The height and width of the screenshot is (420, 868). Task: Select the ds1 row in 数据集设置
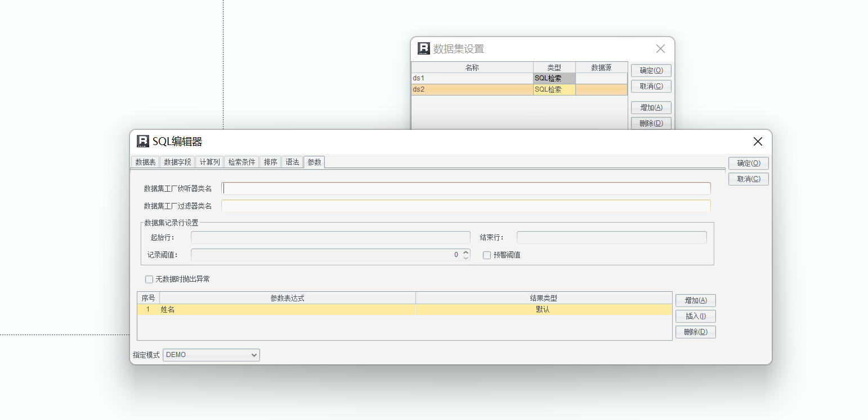click(x=519, y=78)
